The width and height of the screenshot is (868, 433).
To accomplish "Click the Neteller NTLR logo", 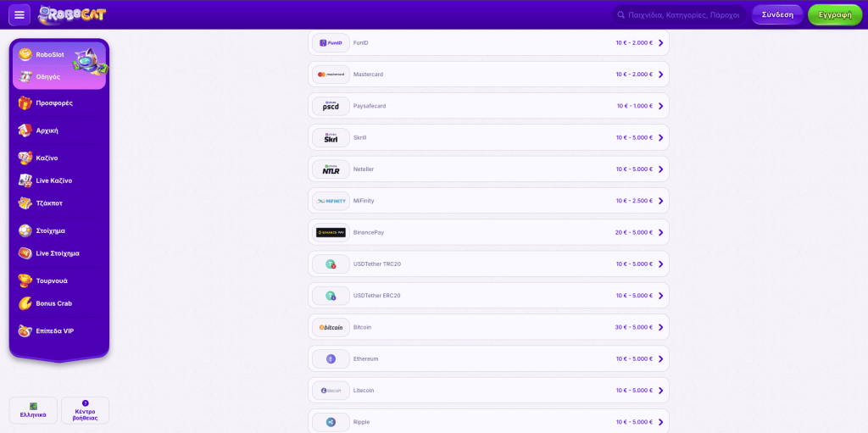I will point(331,169).
